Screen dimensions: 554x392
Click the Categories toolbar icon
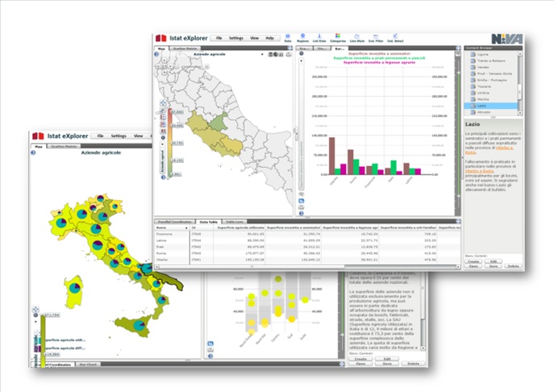[x=338, y=38]
